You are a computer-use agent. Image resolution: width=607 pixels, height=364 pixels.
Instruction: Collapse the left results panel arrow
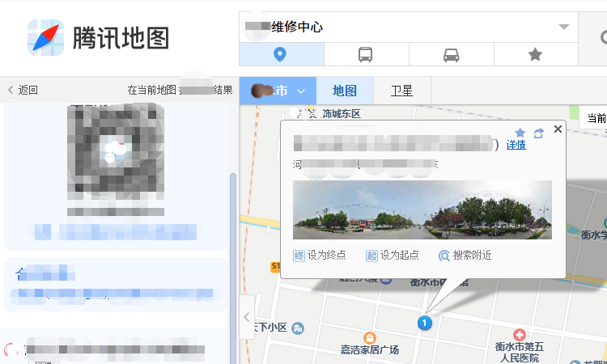[247, 317]
